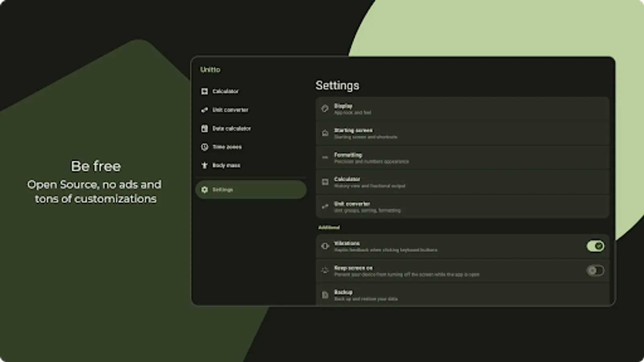Open Calculator history and output settings
Viewport: 644px width, 362px height.
point(462,183)
